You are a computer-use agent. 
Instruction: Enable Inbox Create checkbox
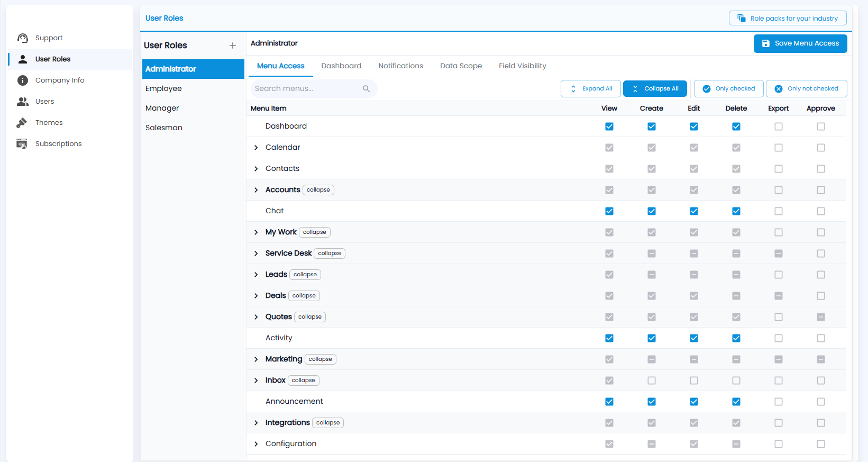coord(652,381)
